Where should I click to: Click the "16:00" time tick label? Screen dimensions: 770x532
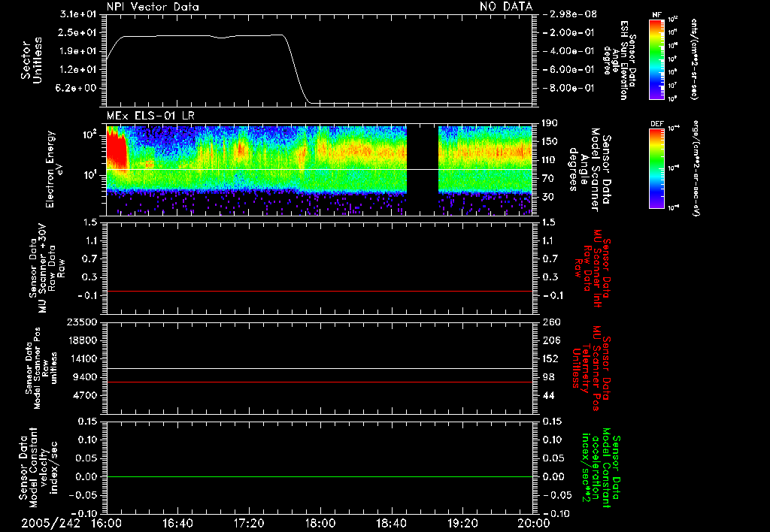tap(107, 523)
